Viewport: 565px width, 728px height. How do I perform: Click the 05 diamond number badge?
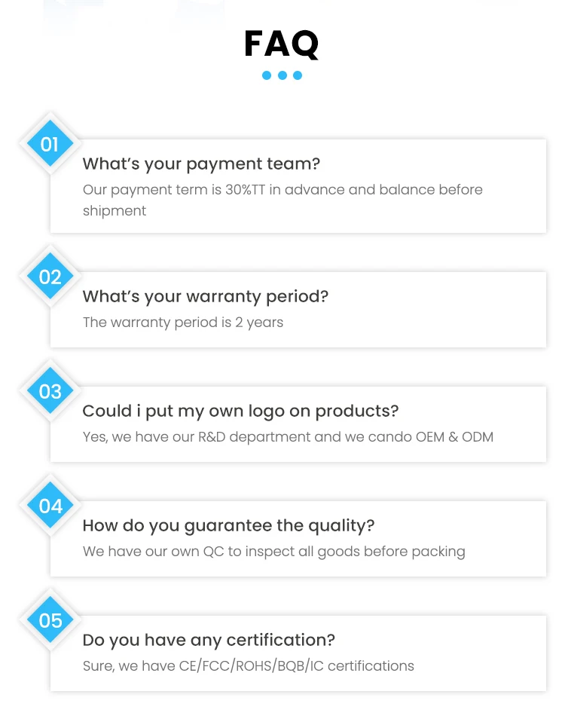(x=50, y=620)
